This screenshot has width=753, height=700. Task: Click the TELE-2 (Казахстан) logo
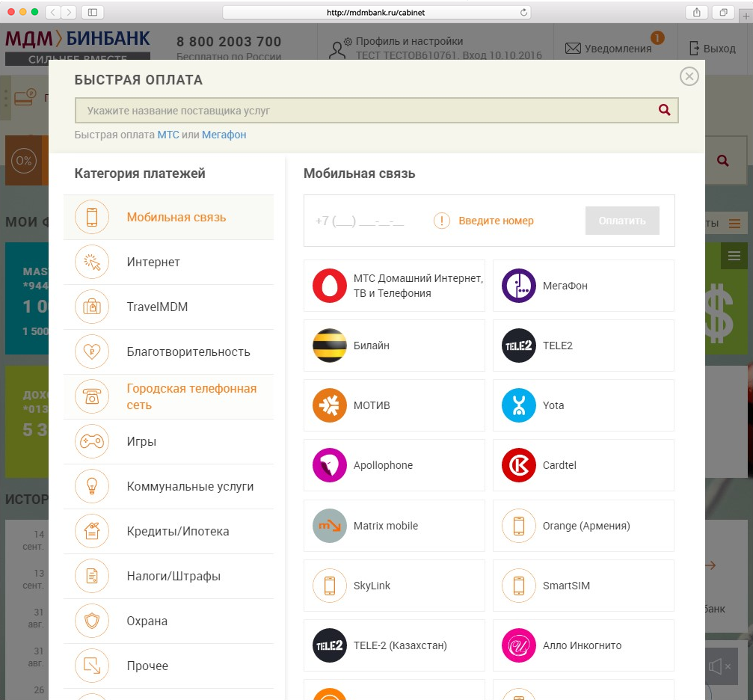[x=330, y=645]
